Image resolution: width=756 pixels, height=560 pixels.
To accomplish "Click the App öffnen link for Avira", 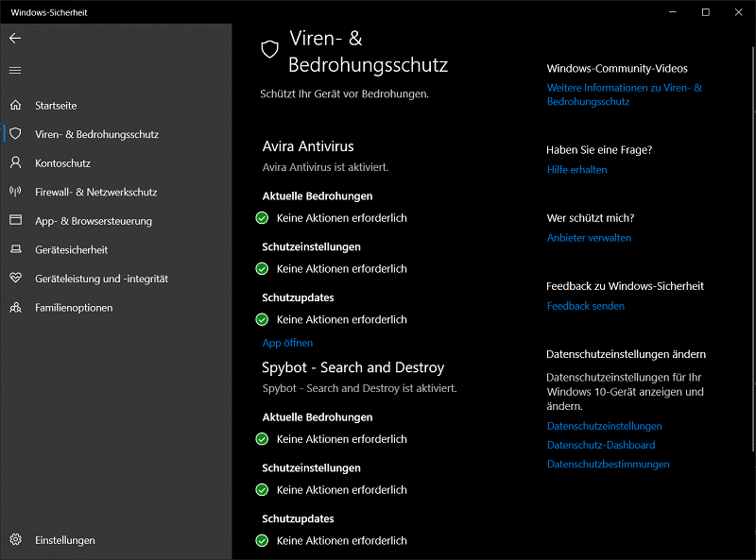I will pos(287,343).
